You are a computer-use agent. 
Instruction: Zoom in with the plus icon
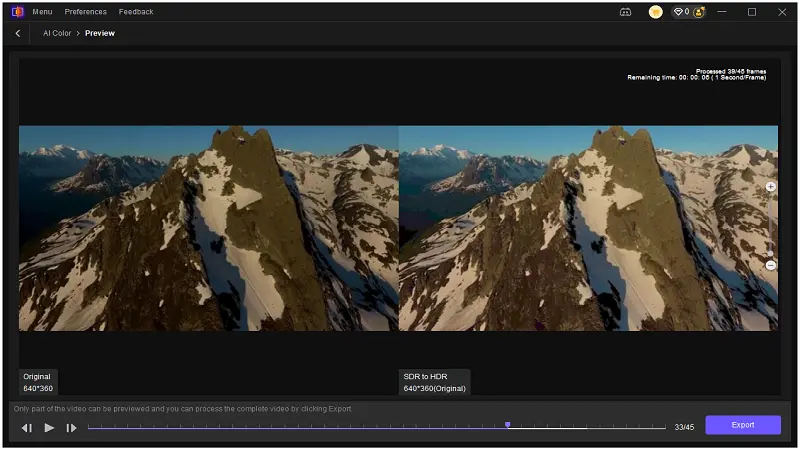coord(770,187)
